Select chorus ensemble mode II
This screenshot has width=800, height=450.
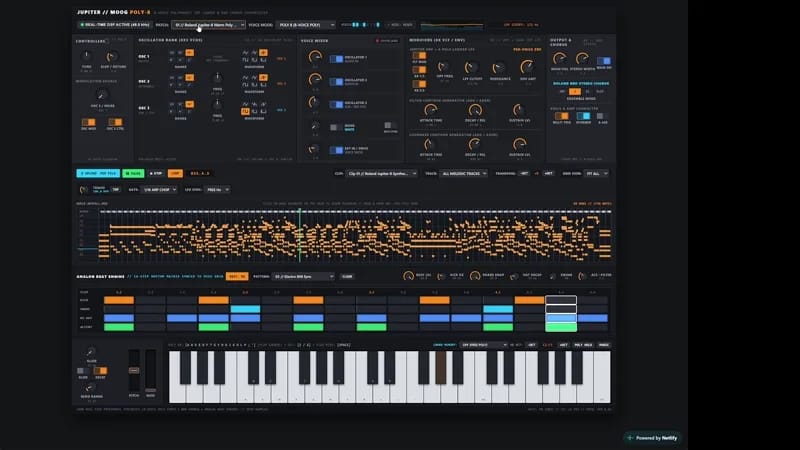pyautogui.click(x=587, y=91)
